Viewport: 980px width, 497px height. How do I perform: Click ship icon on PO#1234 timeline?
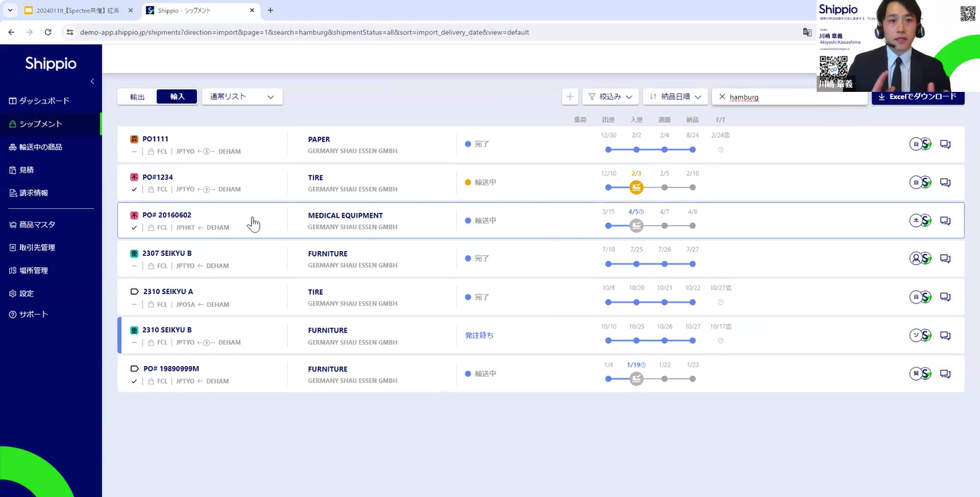pyautogui.click(x=636, y=188)
